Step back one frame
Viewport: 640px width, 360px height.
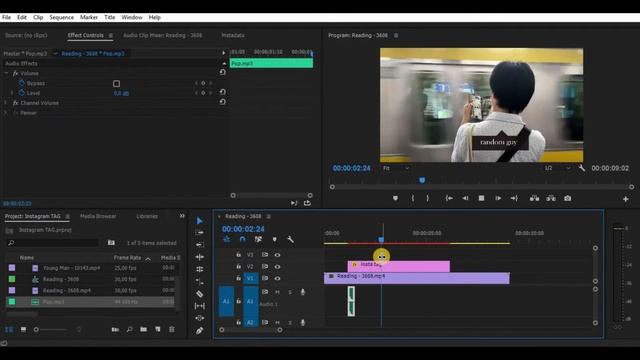tap(465, 198)
